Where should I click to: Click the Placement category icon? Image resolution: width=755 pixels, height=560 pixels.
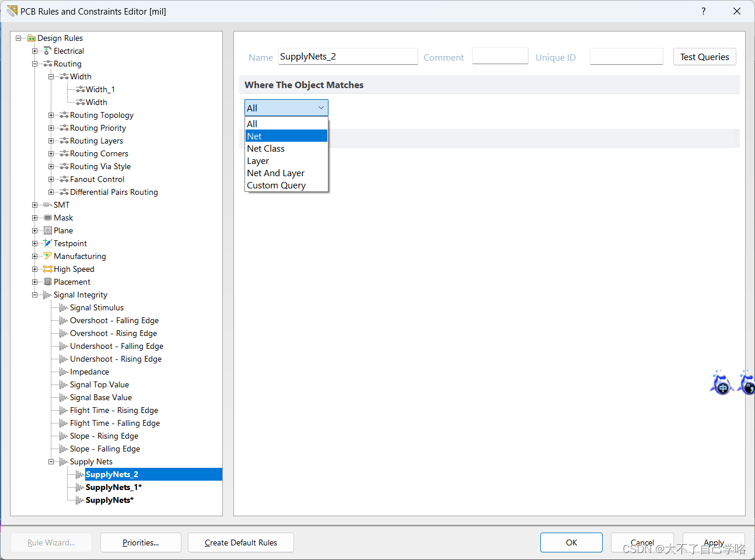(48, 282)
